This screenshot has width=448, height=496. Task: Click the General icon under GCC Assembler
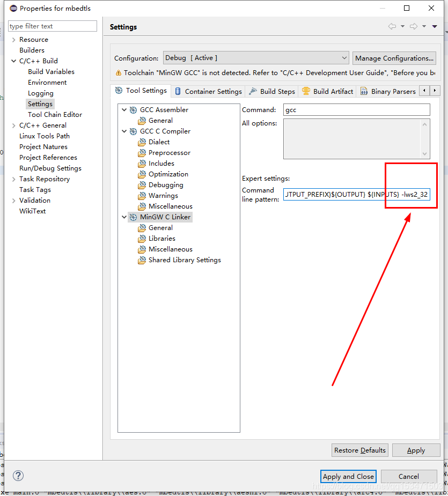[x=142, y=121]
